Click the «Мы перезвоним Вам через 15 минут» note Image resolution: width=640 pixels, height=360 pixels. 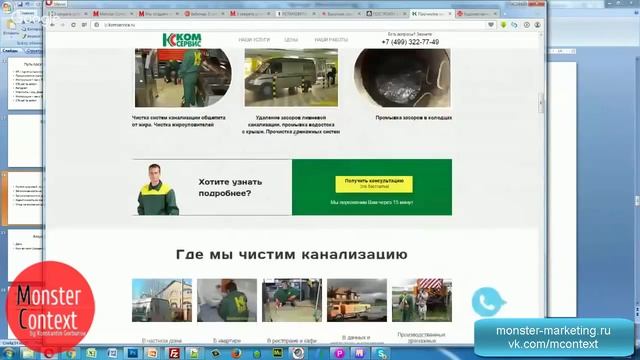372,202
